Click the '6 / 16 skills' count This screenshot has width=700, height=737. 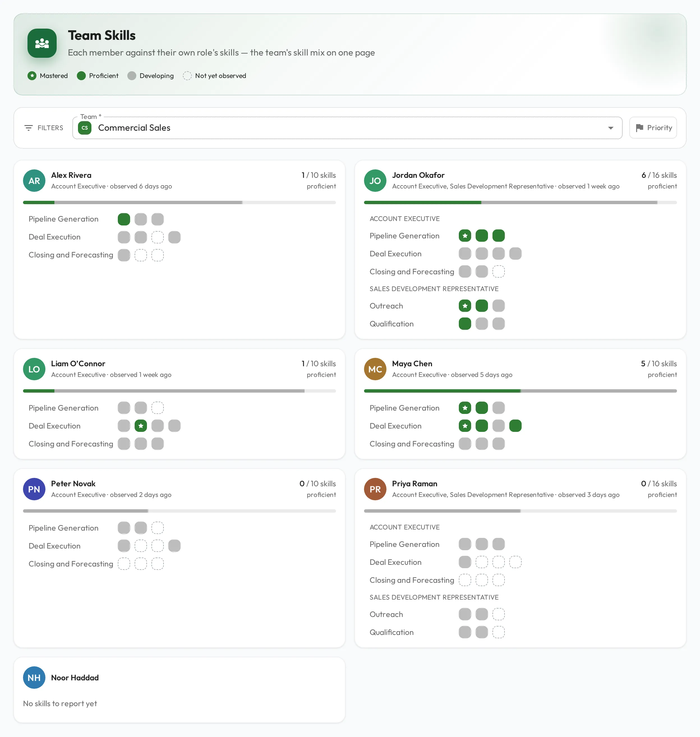tap(659, 175)
